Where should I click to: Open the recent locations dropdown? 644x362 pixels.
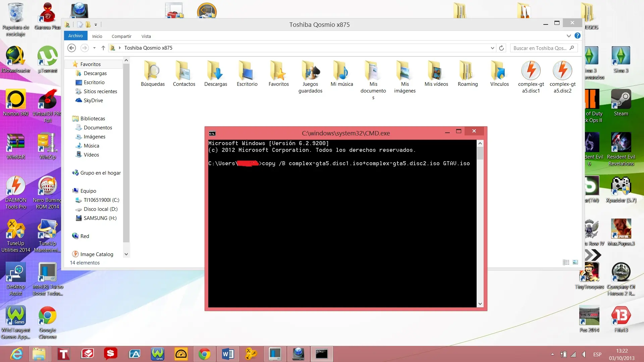click(94, 48)
